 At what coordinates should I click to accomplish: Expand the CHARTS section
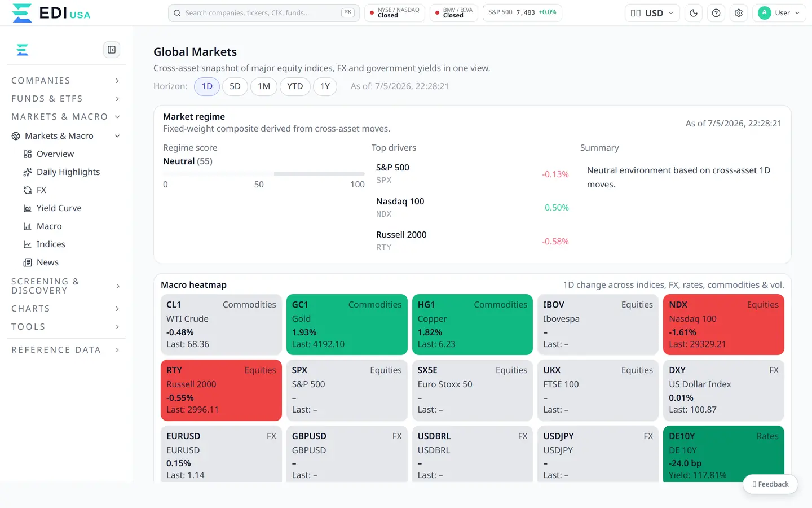[66, 309]
